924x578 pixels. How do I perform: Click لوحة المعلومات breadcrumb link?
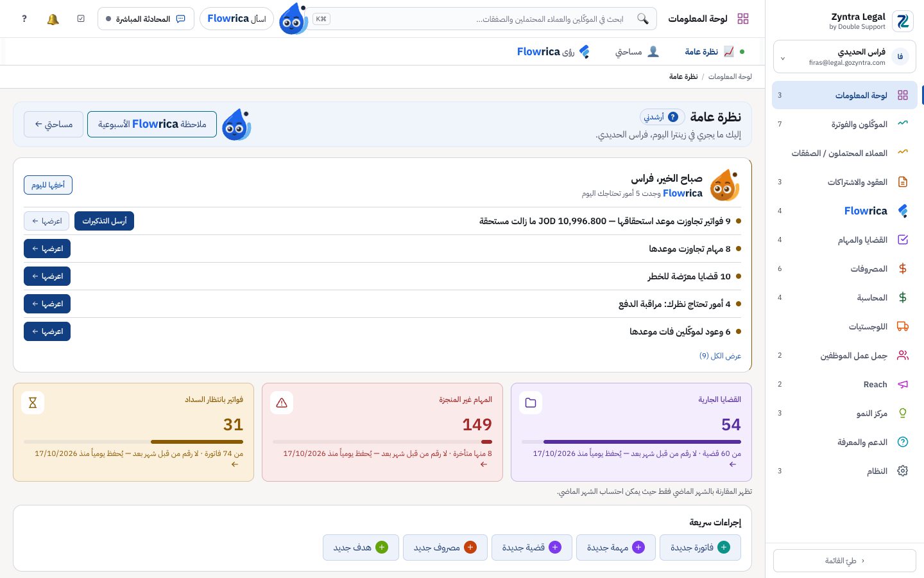tap(730, 76)
